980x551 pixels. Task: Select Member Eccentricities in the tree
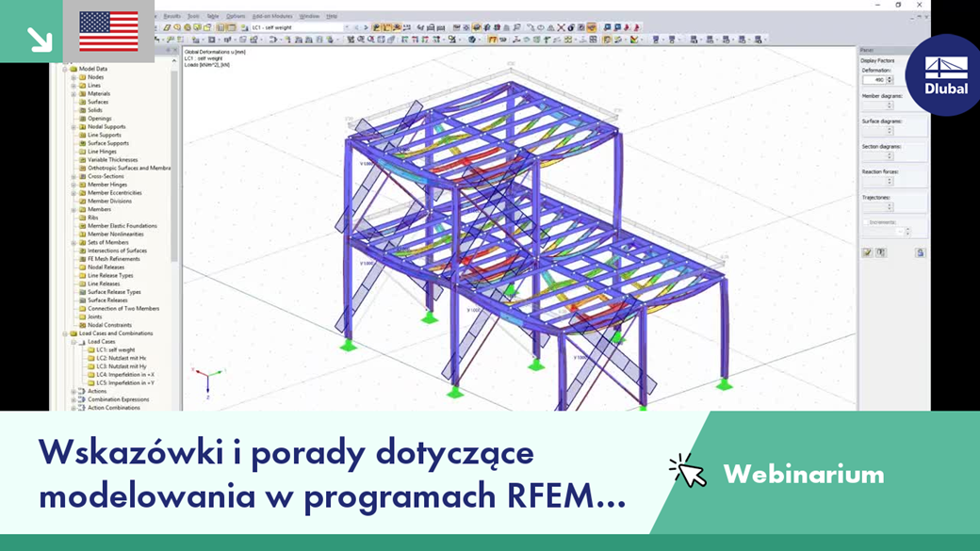click(x=114, y=192)
